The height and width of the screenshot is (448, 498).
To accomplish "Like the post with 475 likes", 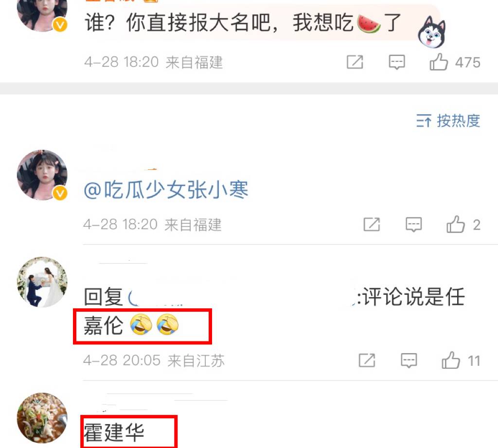I will [439, 62].
